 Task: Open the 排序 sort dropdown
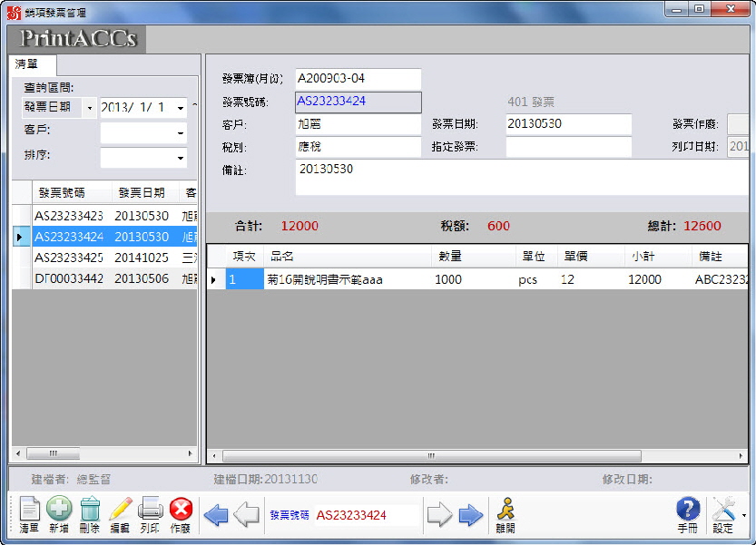point(180,159)
